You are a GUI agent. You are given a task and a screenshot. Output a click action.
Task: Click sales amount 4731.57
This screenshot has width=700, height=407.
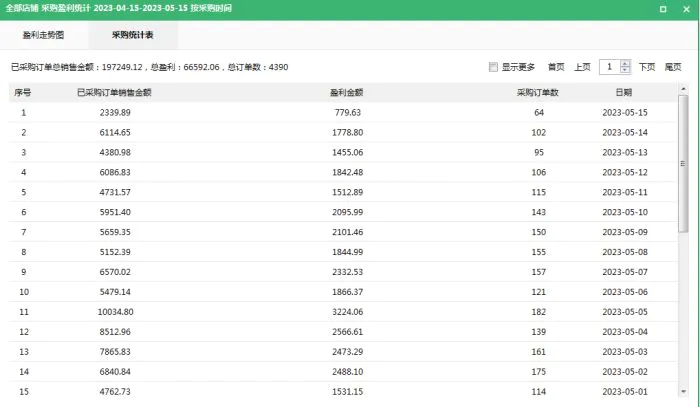(115, 192)
